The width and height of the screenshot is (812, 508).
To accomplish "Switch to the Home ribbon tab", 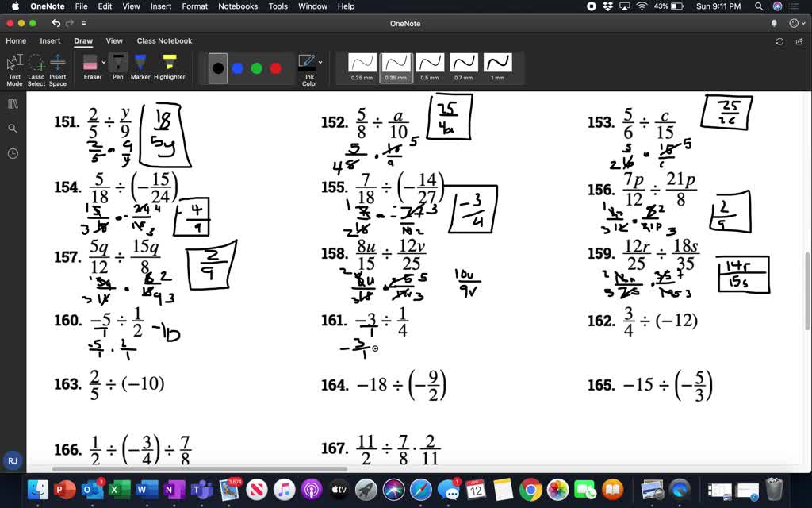I will (15, 40).
